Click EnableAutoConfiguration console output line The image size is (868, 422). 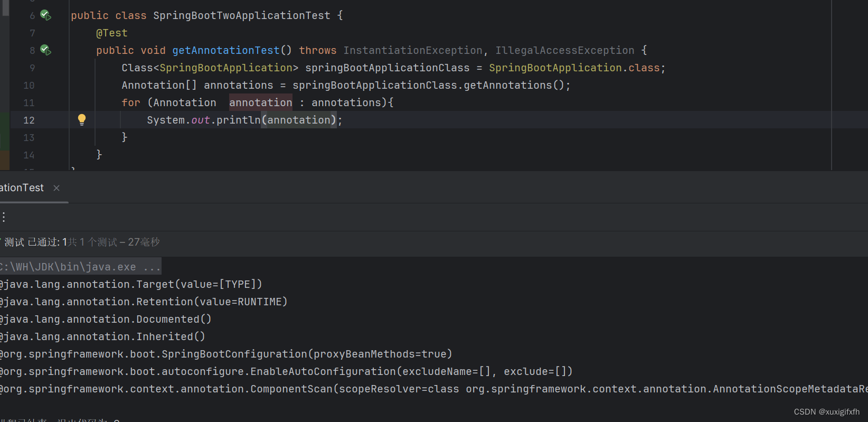coord(286,371)
